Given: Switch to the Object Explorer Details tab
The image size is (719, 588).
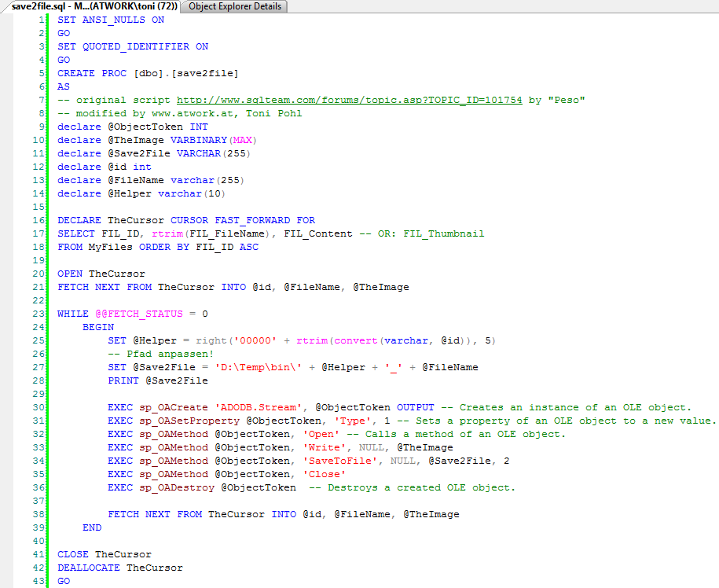Looking at the screenshot, I should 234,6.
